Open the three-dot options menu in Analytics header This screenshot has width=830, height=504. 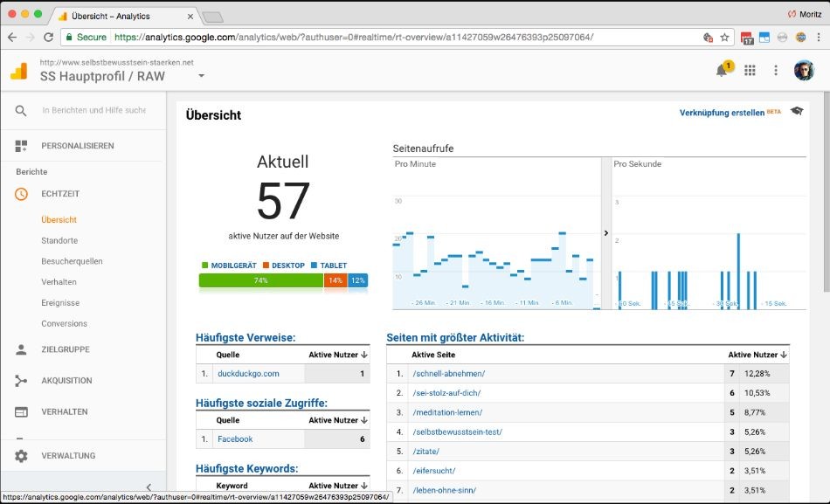click(x=776, y=71)
